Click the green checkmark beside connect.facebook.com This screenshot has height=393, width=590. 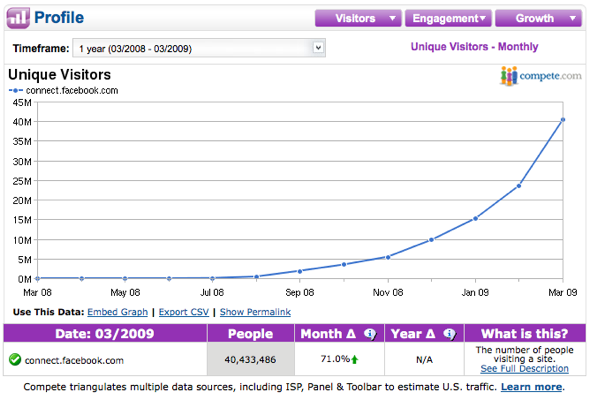(x=15, y=360)
